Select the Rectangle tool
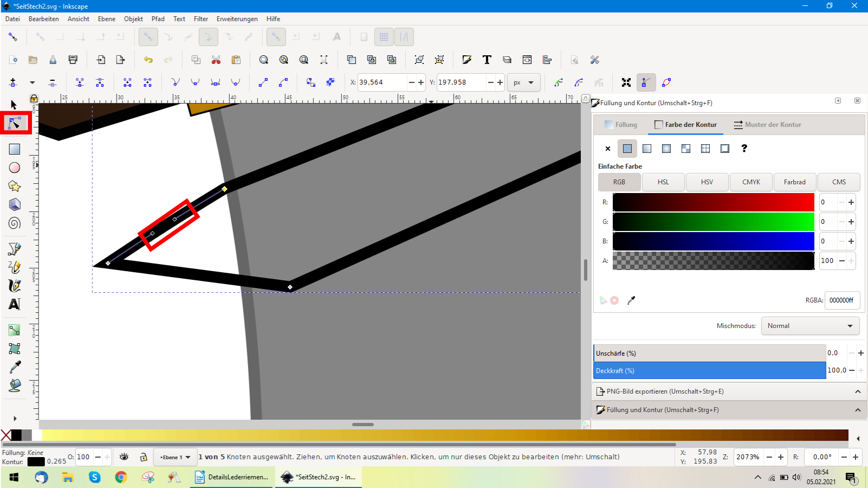Image resolution: width=868 pixels, height=488 pixels. [x=15, y=149]
